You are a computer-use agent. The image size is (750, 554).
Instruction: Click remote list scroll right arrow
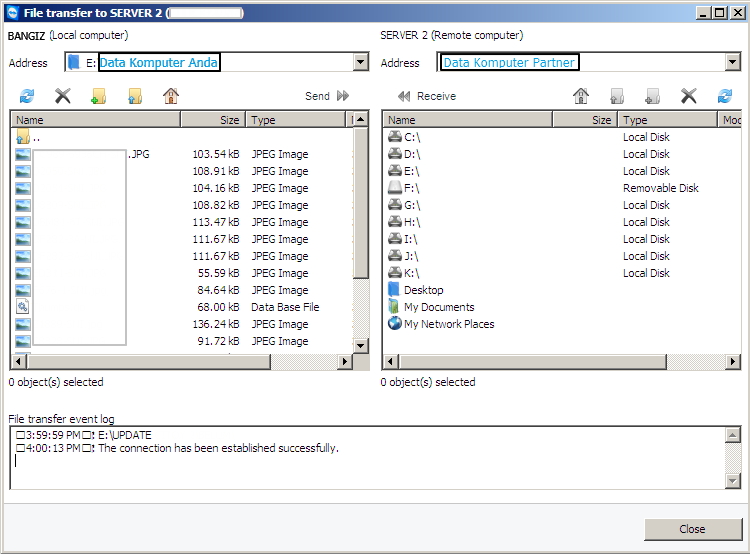732,362
